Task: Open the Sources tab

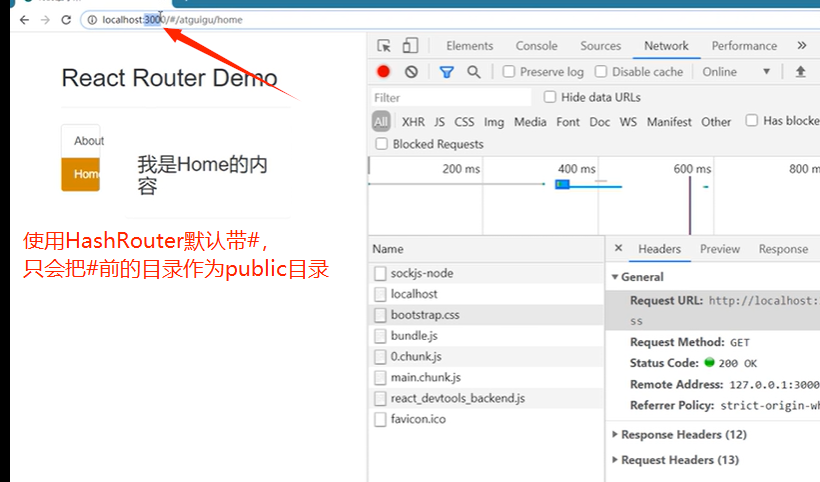Action: click(600, 46)
